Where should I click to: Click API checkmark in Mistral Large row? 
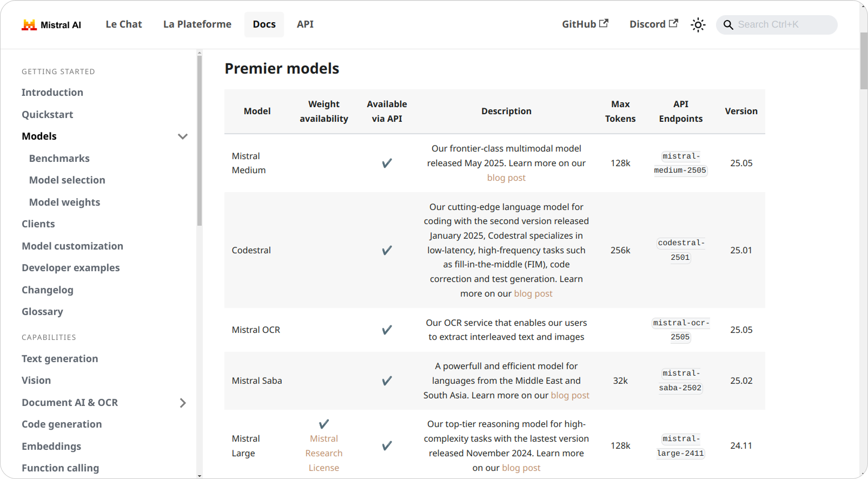point(387,445)
